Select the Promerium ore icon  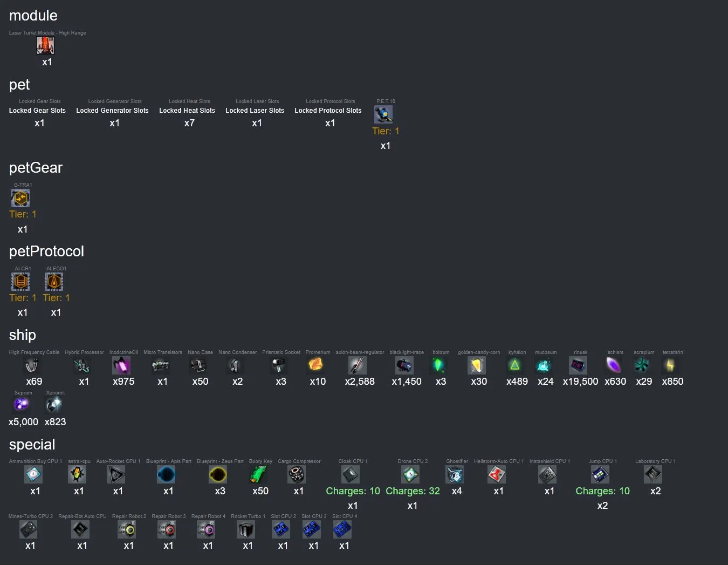(x=316, y=365)
